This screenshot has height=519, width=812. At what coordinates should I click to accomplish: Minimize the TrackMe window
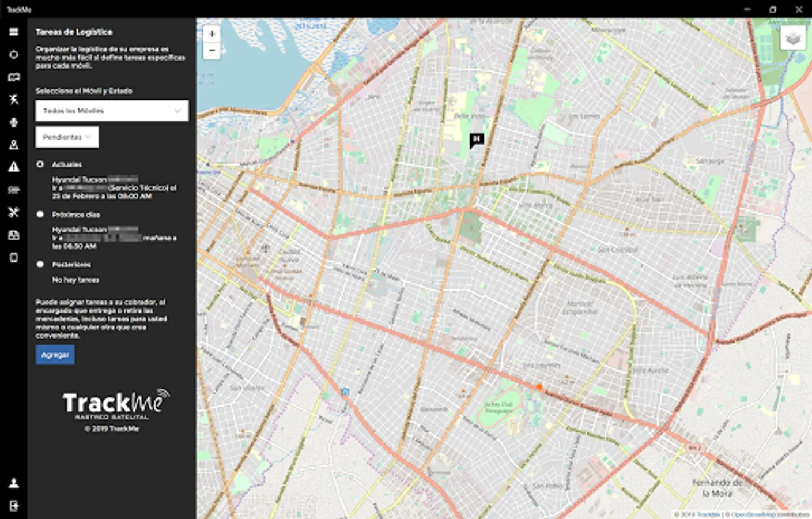point(747,9)
